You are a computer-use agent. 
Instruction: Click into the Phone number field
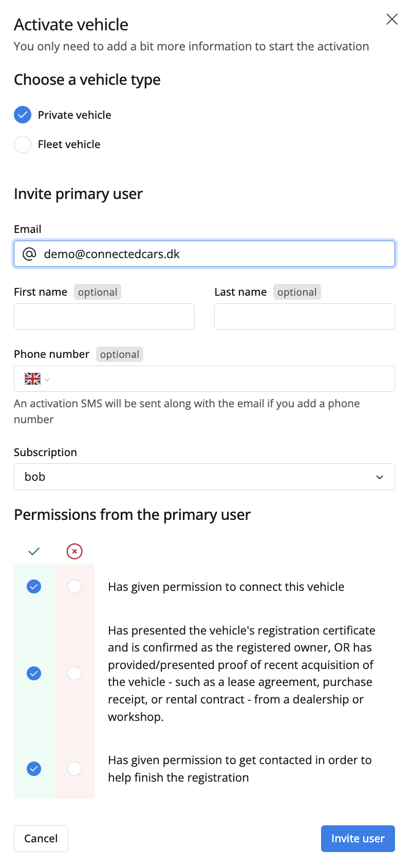(221, 379)
